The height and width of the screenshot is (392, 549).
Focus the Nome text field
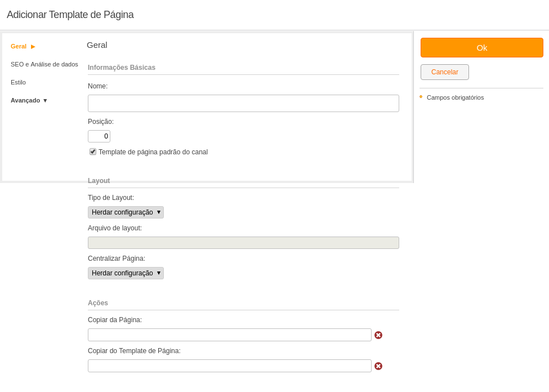coord(243,103)
